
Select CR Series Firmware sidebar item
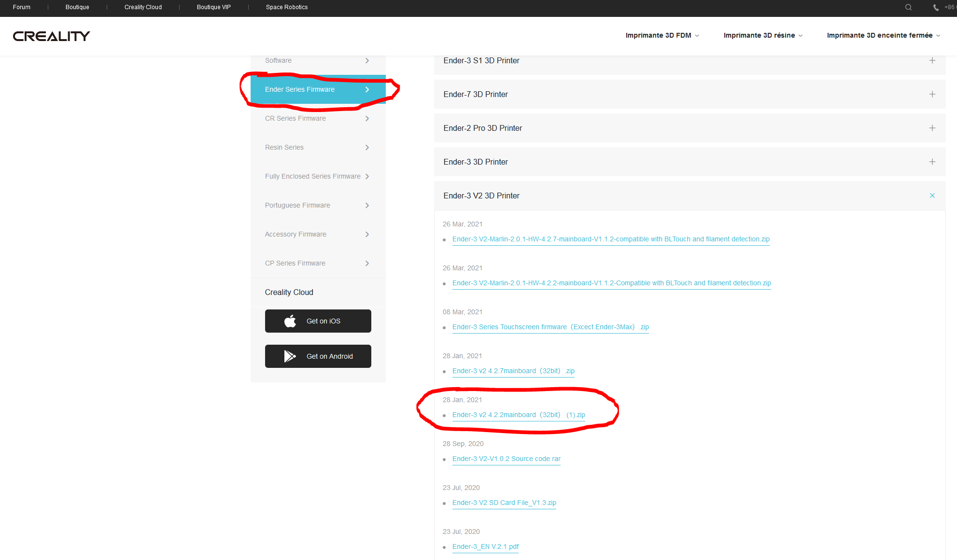pos(318,118)
